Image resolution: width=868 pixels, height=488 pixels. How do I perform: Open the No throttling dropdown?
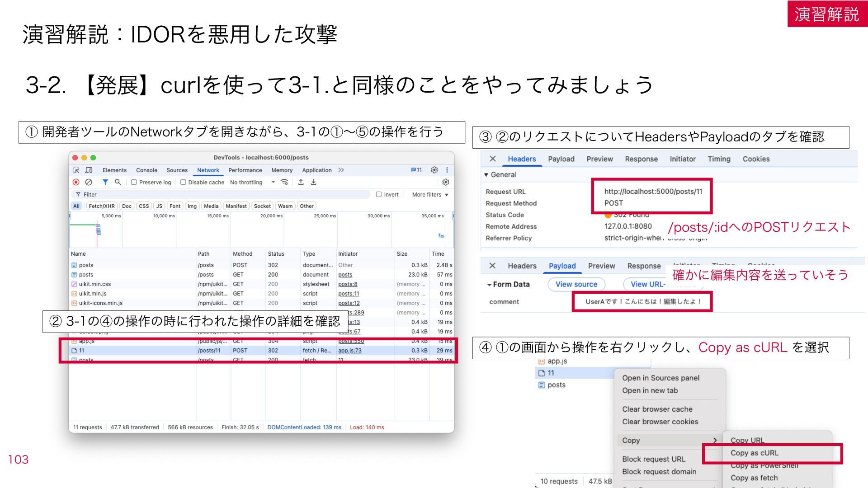point(252,182)
